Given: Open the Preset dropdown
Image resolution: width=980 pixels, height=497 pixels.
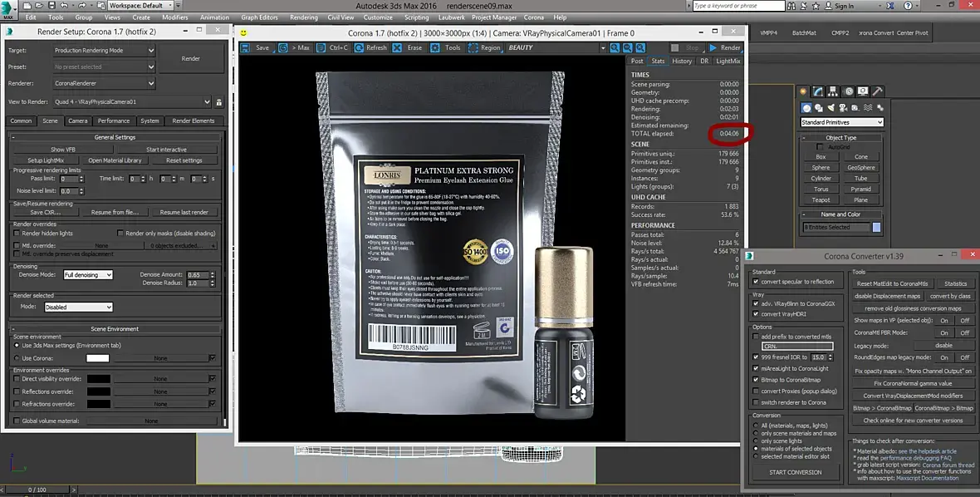Looking at the screenshot, I should (103, 66).
